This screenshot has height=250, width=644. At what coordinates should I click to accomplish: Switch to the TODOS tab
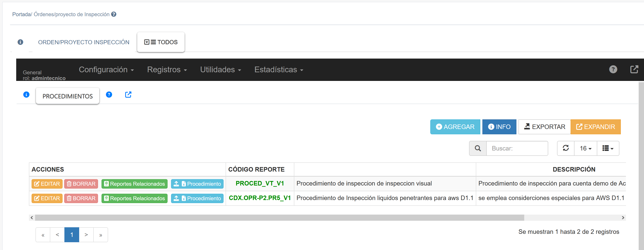point(161,42)
